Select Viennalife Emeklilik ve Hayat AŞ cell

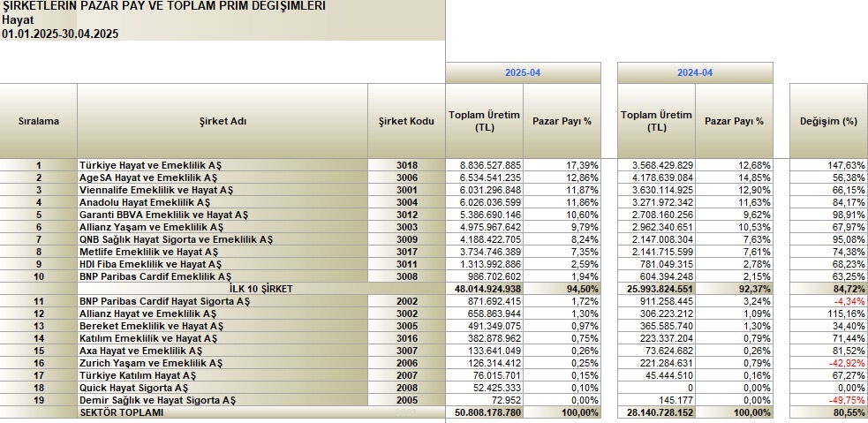tap(223, 190)
